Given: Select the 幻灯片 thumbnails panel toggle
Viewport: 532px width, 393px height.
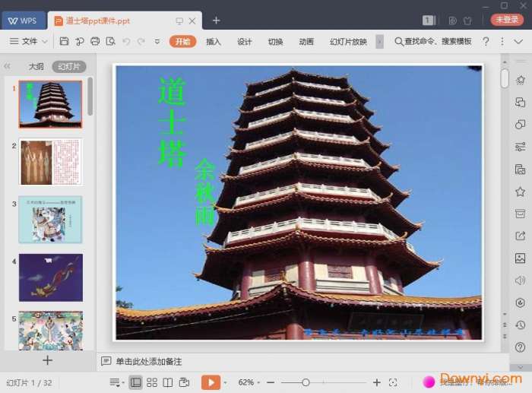Looking at the screenshot, I should (x=68, y=67).
